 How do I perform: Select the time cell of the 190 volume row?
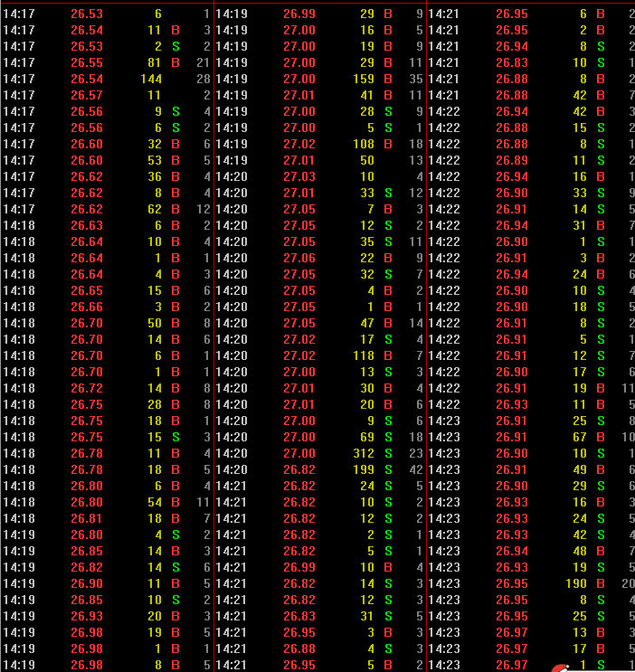pyautogui.click(x=444, y=583)
